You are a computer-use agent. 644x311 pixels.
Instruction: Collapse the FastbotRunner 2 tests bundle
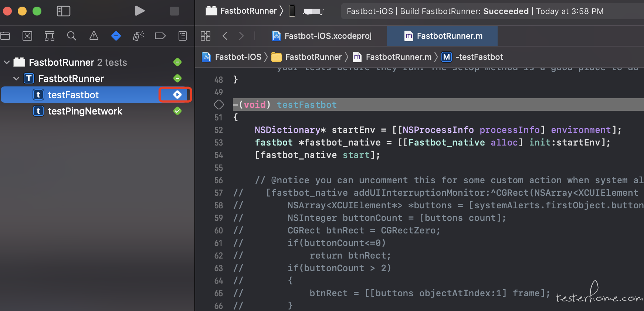pos(7,62)
